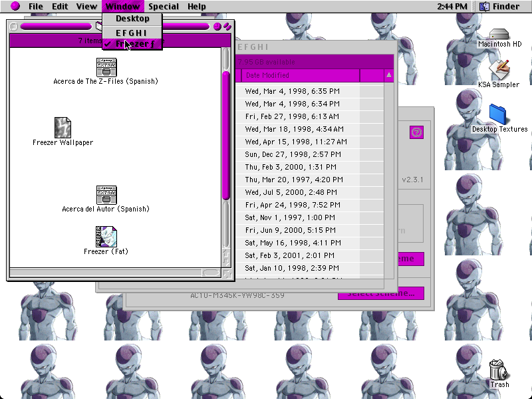Open the purple Apple menu
Screen dimensions: 532x399
coord(15,6)
